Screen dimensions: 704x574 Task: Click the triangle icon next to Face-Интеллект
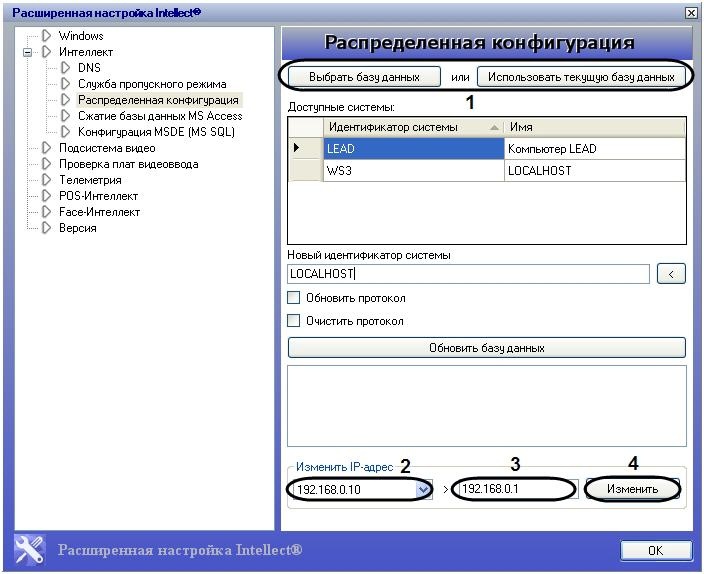pos(47,212)
